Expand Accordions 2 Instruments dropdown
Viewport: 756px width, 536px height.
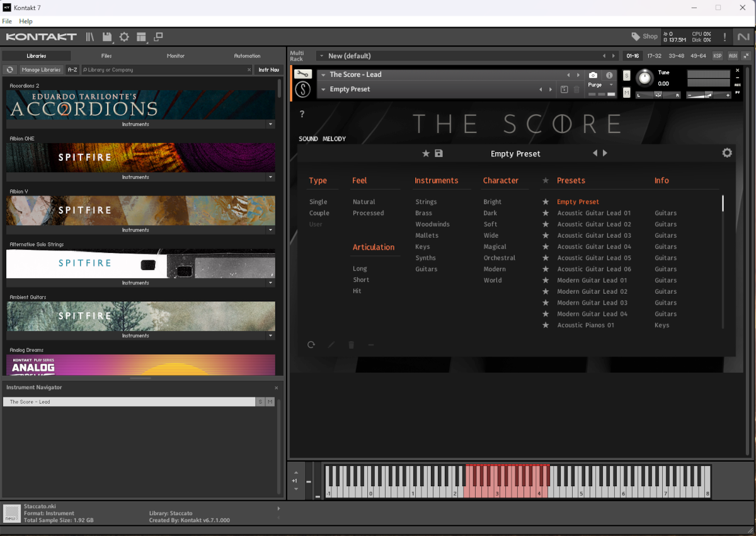(270, 124)
